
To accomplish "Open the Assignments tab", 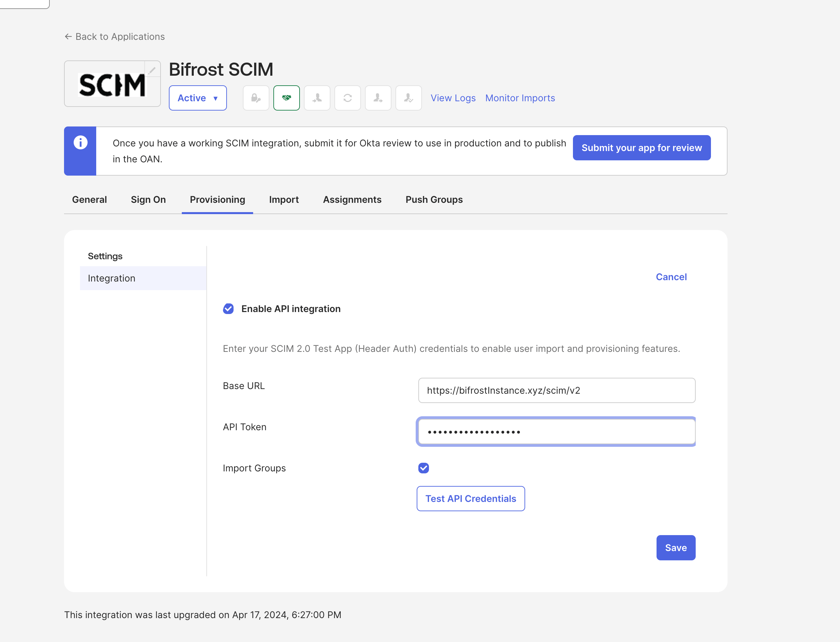I will [352, 200].
